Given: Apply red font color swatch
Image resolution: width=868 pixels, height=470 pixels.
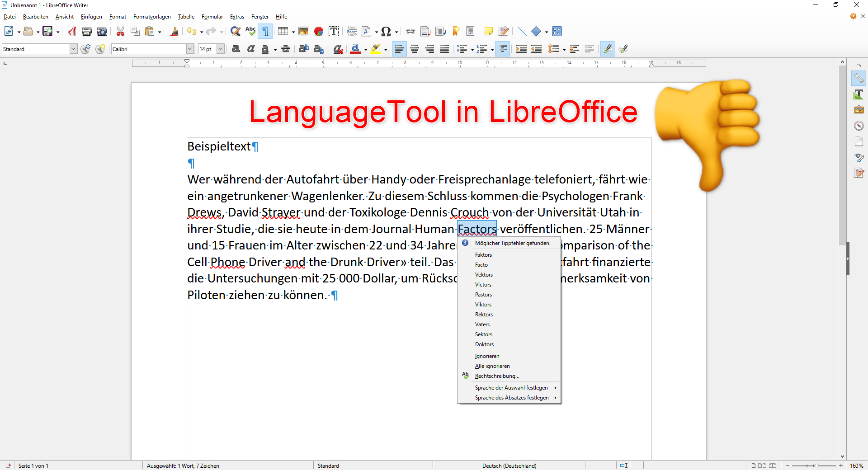Looking at the screenshot, I should tap(355, 49).
